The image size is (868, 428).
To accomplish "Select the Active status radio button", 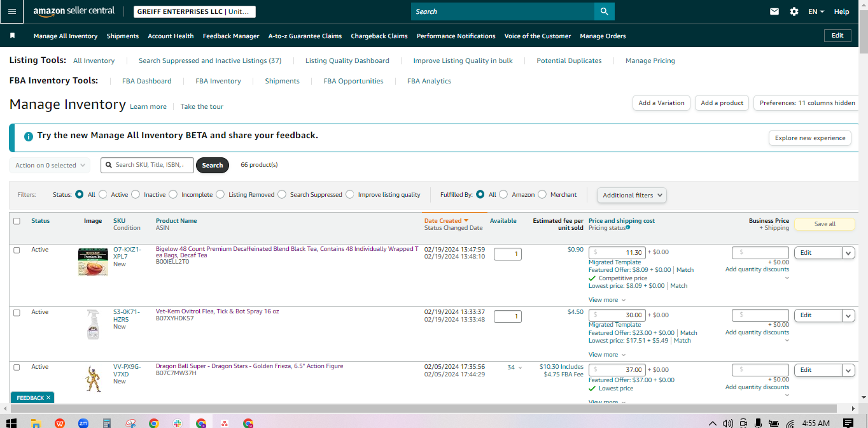I will tap(102, 194).
